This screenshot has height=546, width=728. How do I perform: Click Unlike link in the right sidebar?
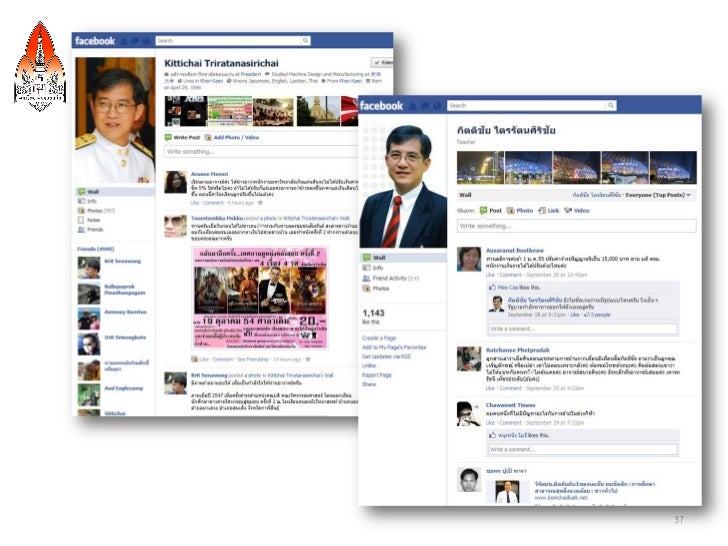pyautogui.click(x=369, y=366)
